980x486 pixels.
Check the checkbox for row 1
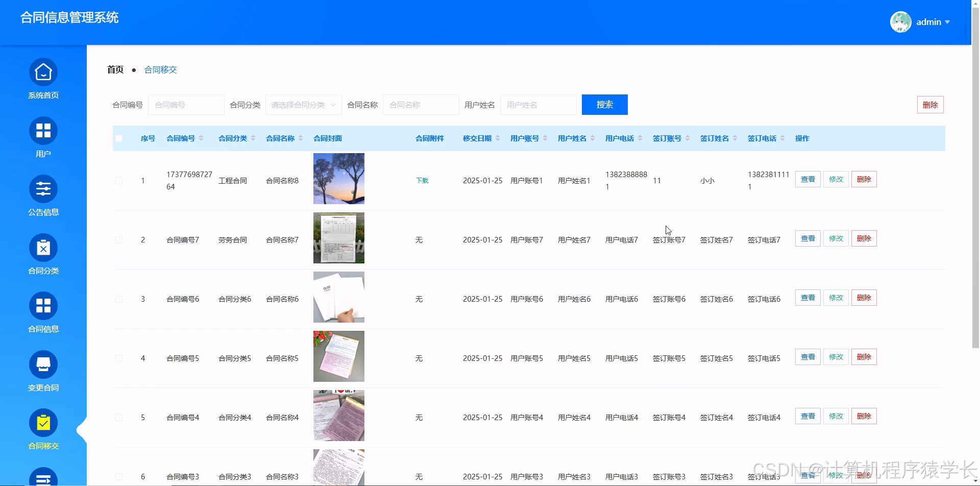(x=119, y=180)
